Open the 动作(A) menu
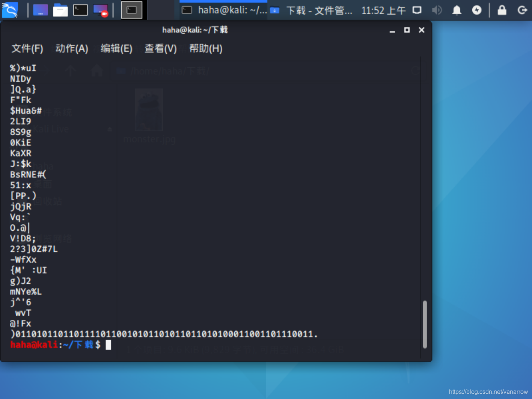The image size is (532, 399). 72,48
